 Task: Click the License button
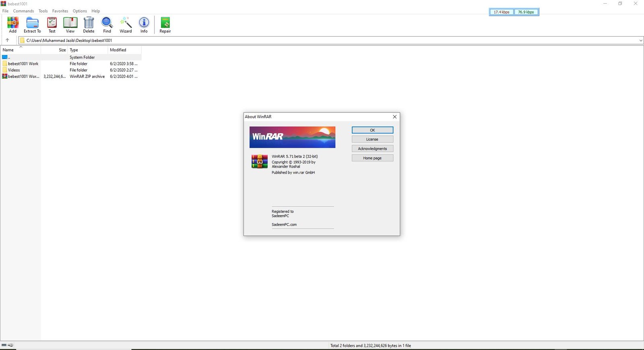(372, 139)
